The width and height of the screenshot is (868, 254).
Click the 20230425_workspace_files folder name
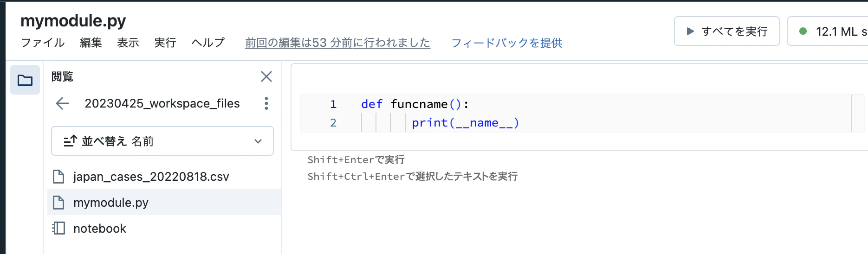pos(162,103)
